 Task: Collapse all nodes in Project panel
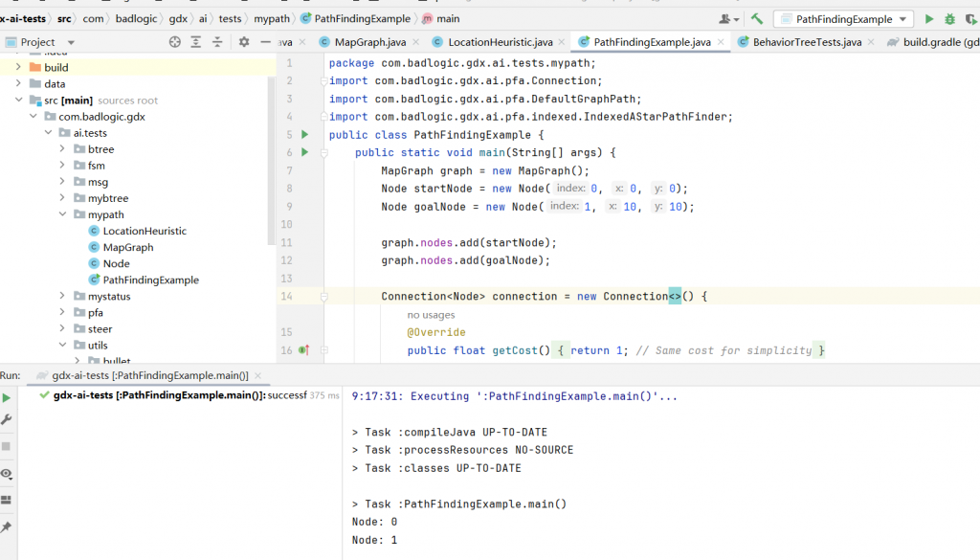coord(217,42)
